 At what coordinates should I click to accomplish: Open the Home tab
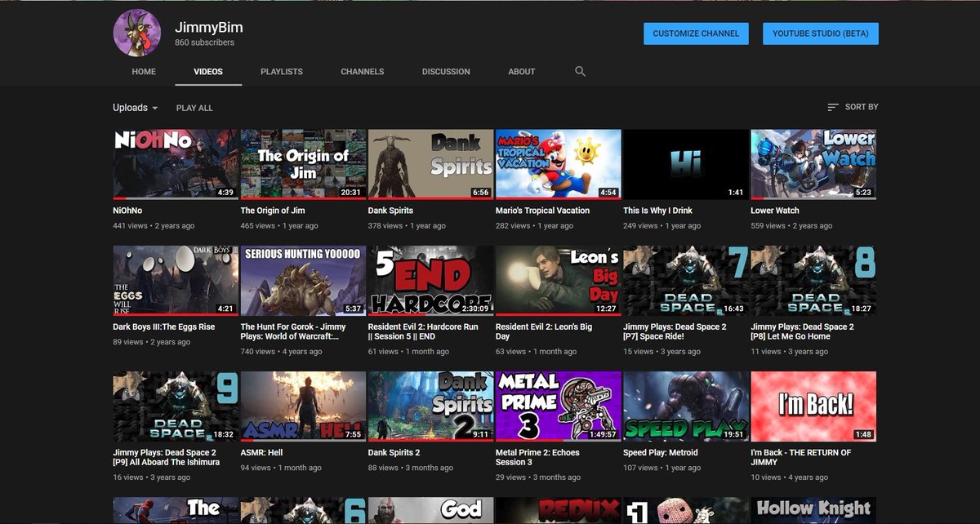144,72
